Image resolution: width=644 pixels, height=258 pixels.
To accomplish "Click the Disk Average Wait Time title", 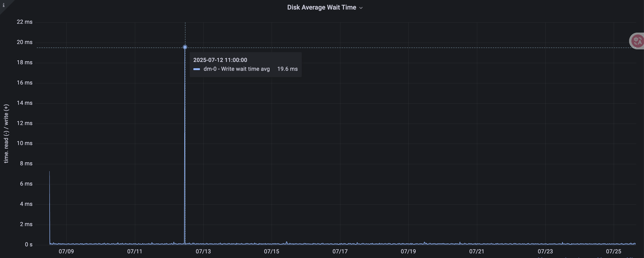I will 321,7.
